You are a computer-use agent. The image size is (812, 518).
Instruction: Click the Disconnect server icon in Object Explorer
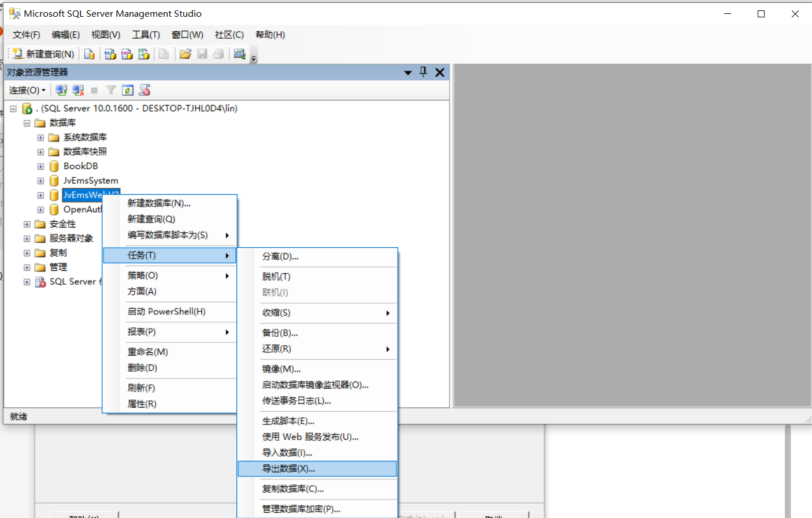pos(78,90)
